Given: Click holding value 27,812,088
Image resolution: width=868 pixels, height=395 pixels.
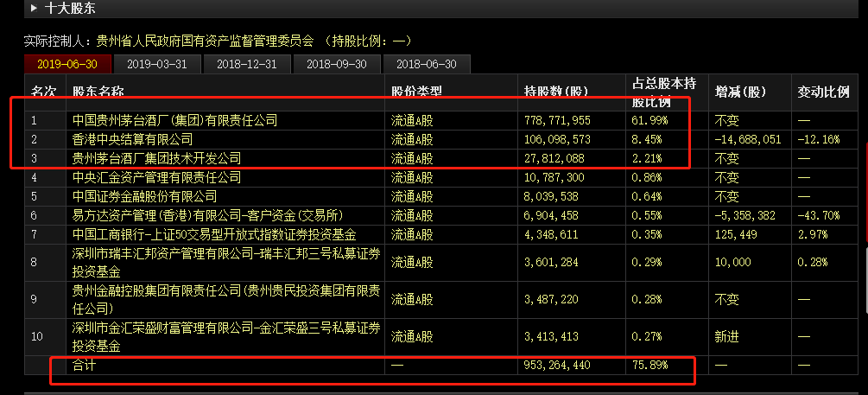Looking at the screenshot, I should [554, 159].
